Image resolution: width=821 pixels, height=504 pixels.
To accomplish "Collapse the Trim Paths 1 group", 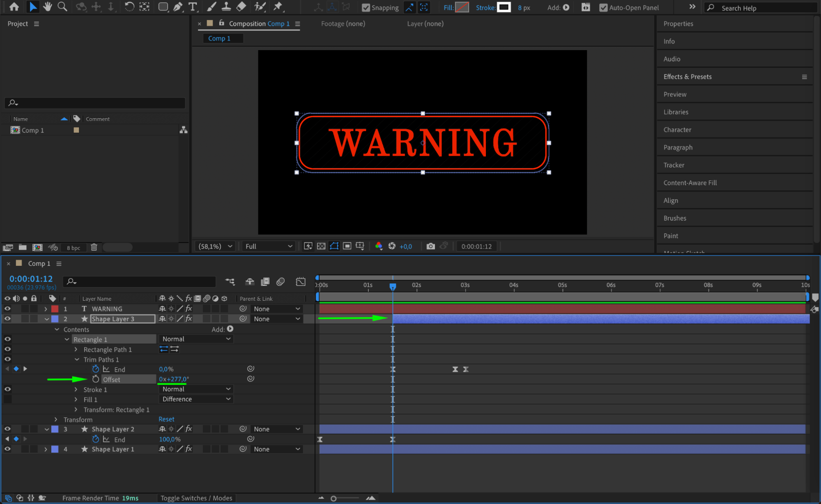I will coord(77,359).
